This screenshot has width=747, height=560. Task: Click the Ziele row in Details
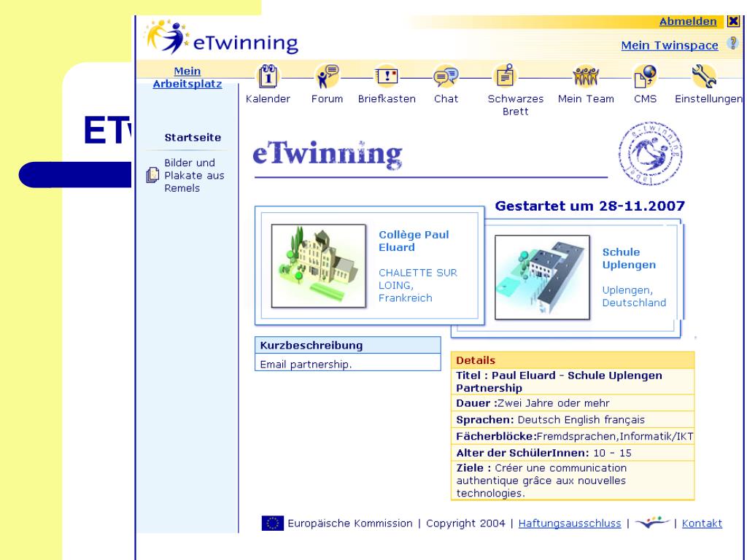[573, 481]
